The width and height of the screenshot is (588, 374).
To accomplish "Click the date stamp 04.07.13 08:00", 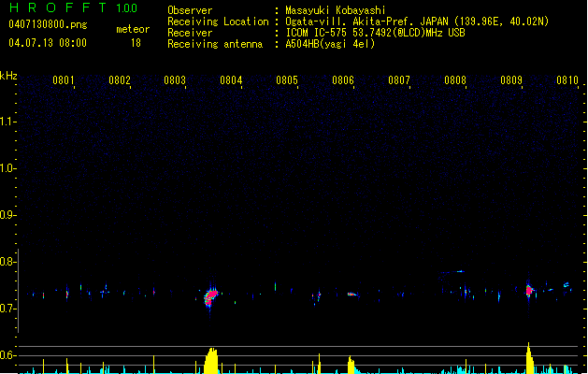I will click(48, 43).
